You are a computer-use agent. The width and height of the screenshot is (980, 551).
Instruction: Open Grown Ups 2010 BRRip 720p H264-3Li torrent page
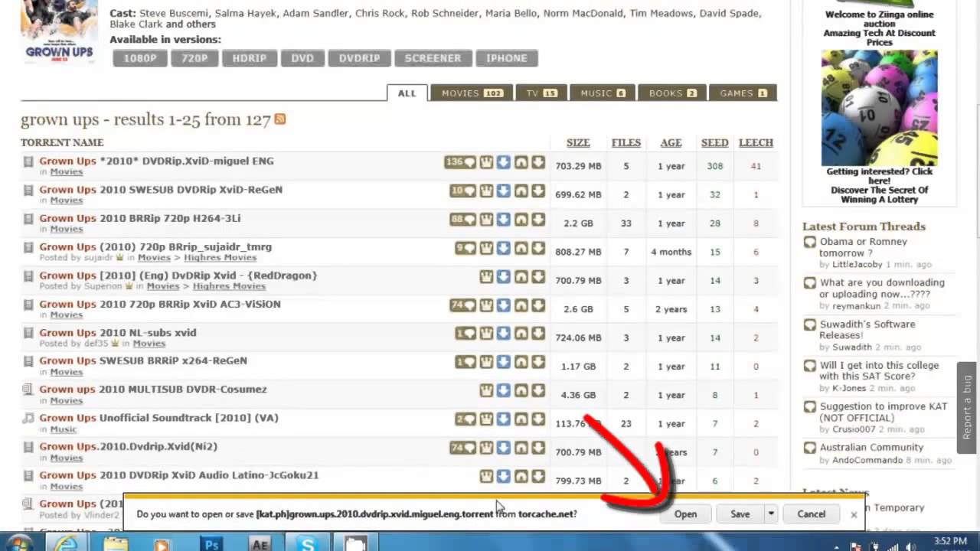coord(140,218)
